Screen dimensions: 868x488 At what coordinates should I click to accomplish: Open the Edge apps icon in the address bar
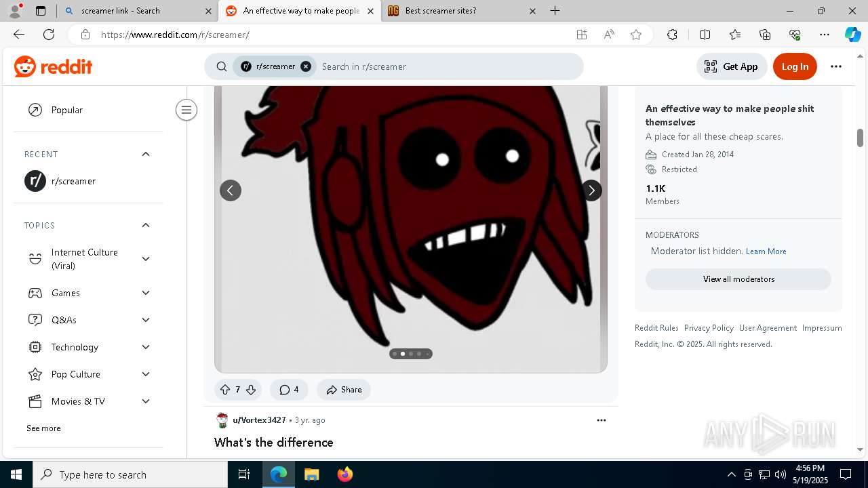click(582, 35)
